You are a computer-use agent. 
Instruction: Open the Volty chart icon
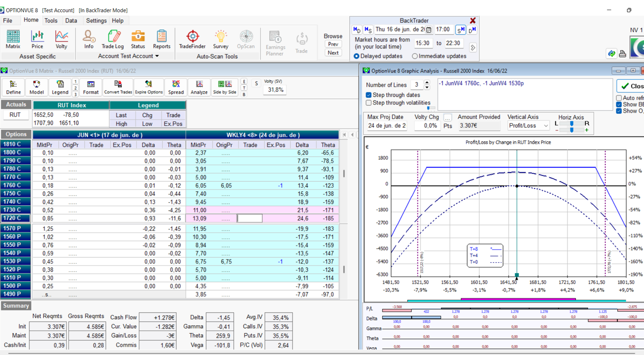point(61,39)
